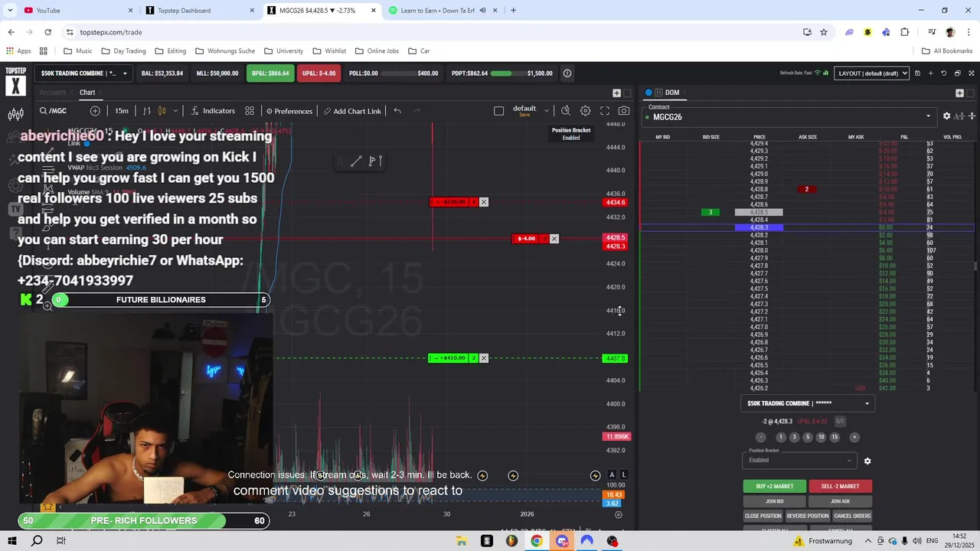
Task: Close the -$4.00 position marker on chart
Action: pyautogui.click(x=554, y=239)
